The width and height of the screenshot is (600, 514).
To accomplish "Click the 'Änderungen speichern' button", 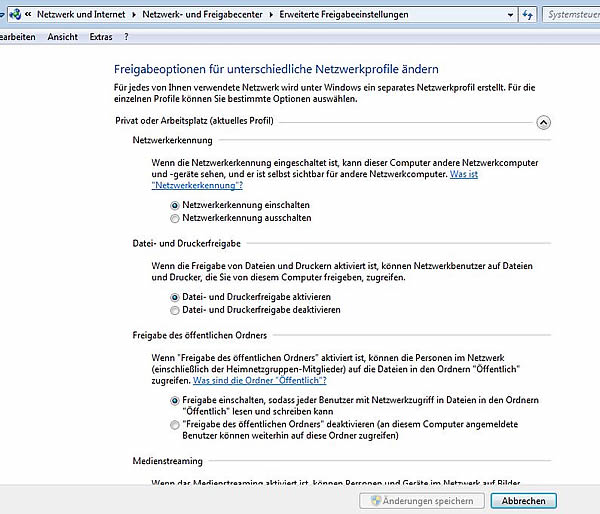I will [422, 501].
